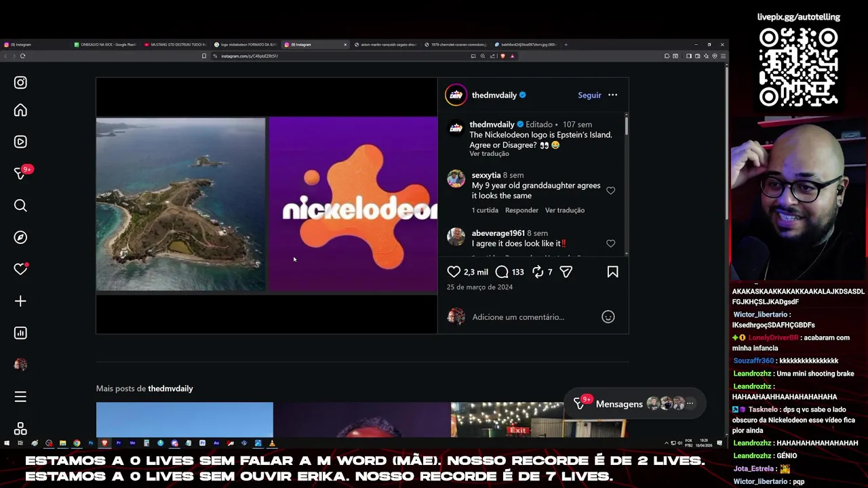Open the Explore compass icon
Image resolution: width=868 pixels, height=488 pixels.
click(x=20, y=237)
